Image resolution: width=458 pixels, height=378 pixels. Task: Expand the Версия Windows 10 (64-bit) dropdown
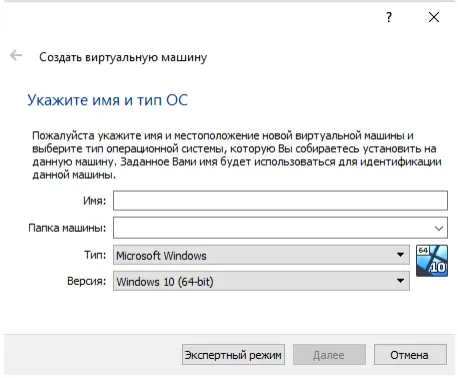[x=261, y=281]
